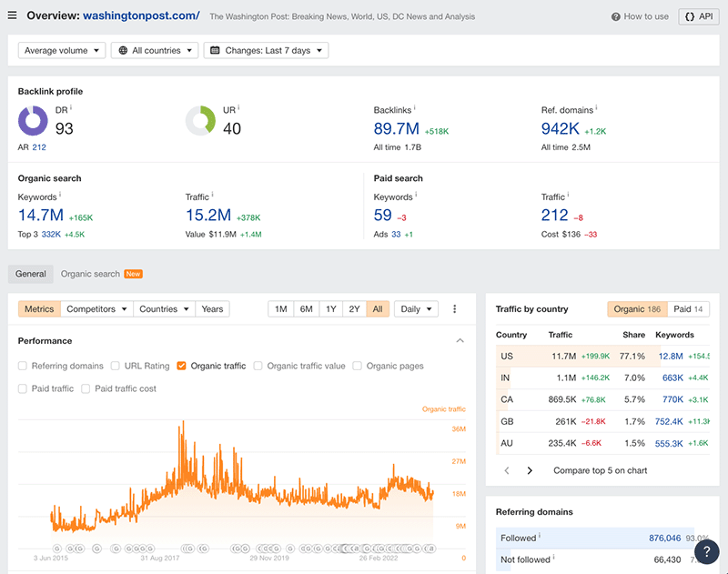Click the DR donut chart
728x574 pixels.
point(33,121)
